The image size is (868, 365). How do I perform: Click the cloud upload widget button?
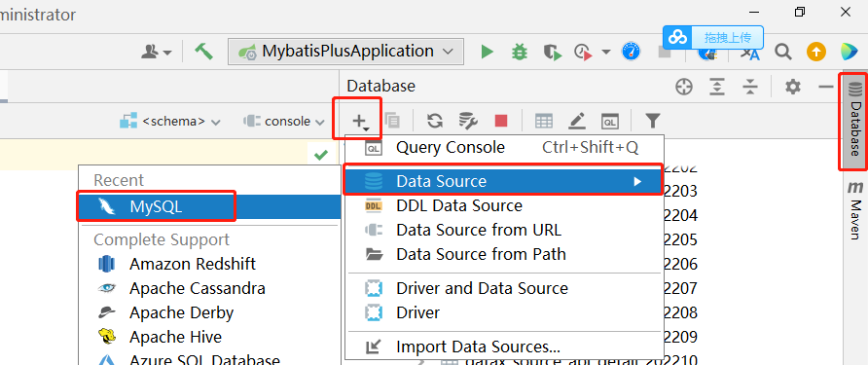pos(713,37)
